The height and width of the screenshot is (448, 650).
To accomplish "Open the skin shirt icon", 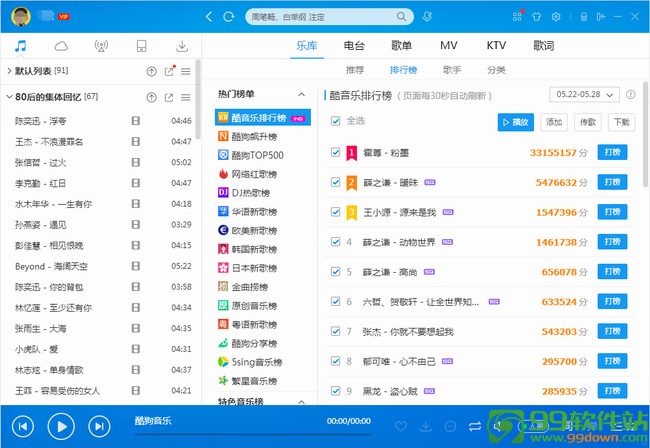I will [537, 17].
